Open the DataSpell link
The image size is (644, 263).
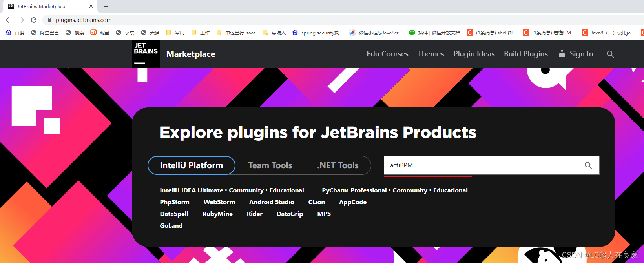(174, 214)
